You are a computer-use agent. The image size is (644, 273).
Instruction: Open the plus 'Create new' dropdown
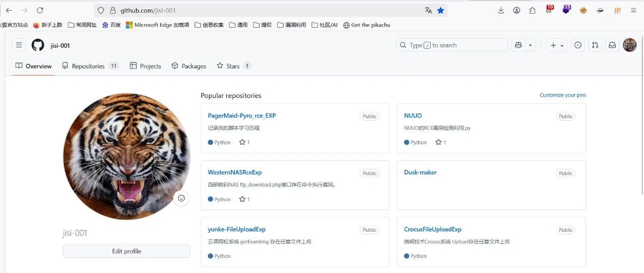point(557,45)
